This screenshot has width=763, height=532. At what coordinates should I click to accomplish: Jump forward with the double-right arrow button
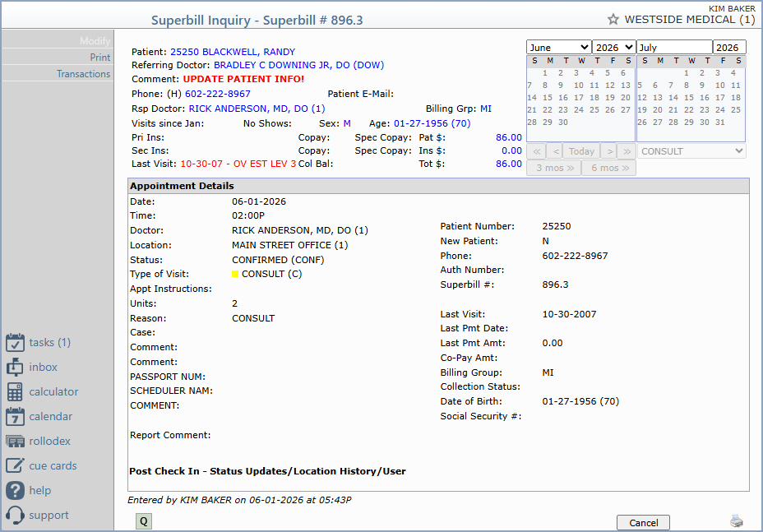627,151
